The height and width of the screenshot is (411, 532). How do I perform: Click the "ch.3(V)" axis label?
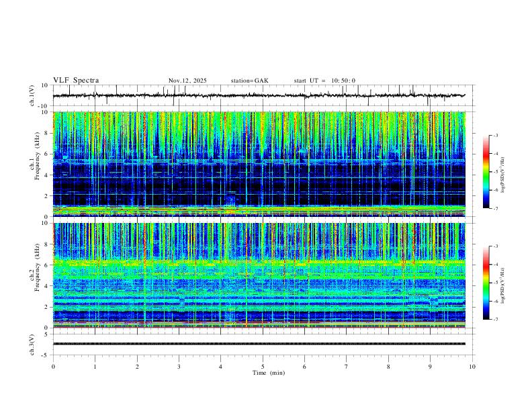(x=32, y=345)
